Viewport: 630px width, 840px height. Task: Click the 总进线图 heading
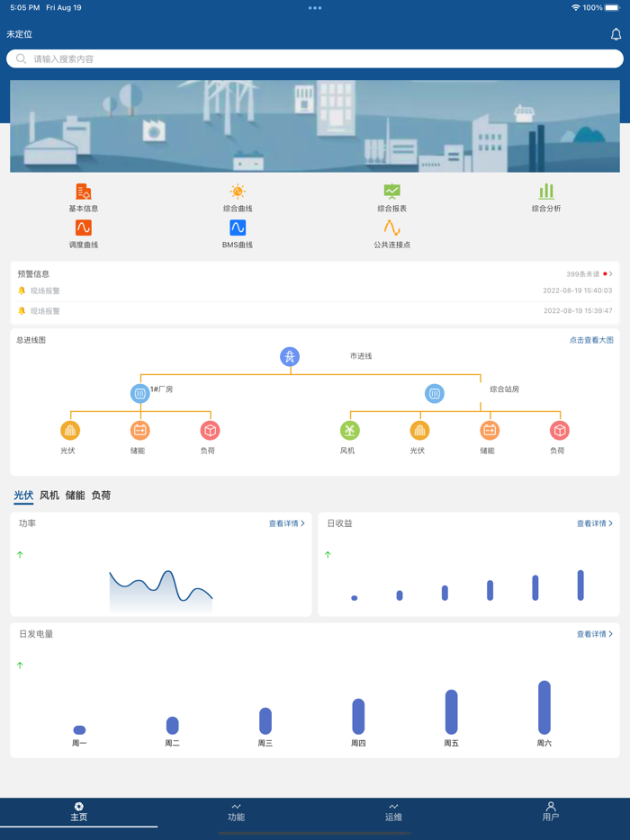[31, 340]
